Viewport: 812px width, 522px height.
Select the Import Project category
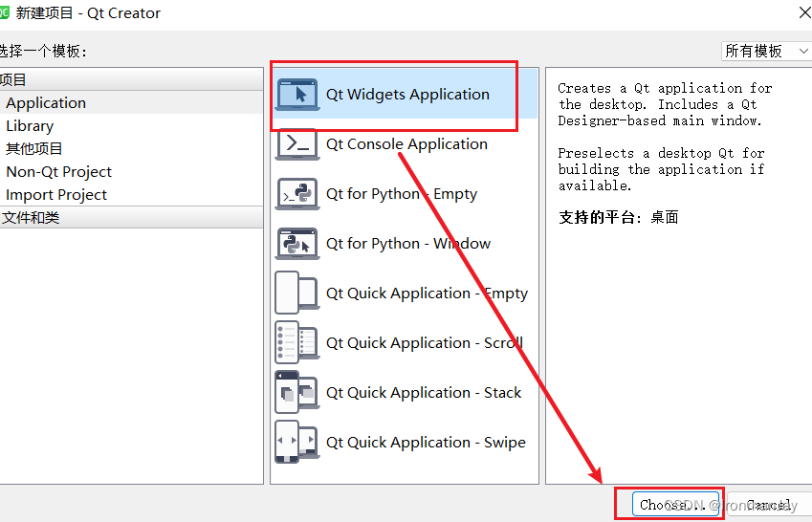pos(132,195)
